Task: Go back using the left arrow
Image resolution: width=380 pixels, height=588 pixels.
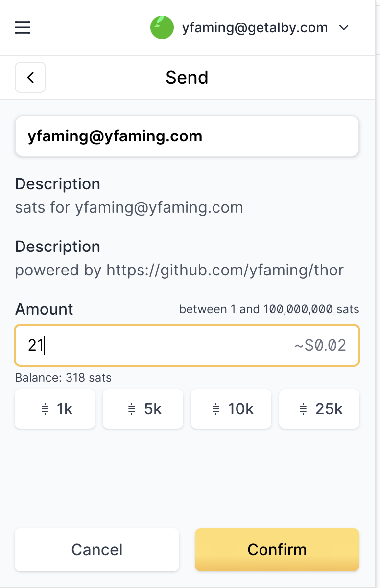Action: [30, 77]
